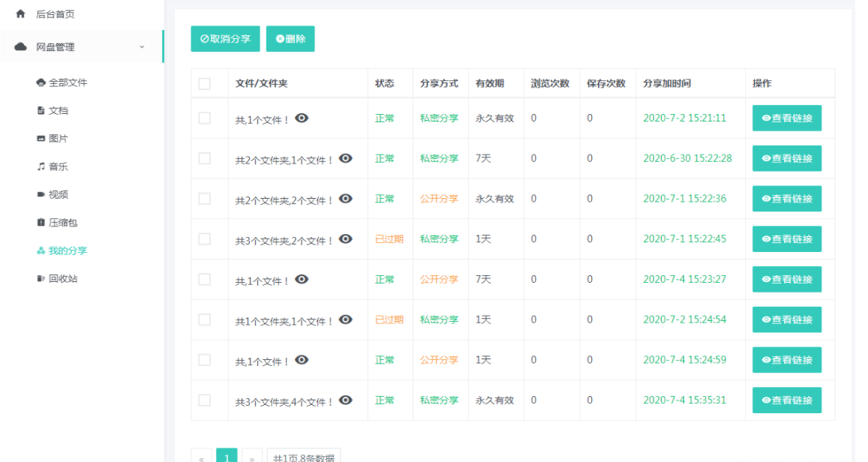
Task: Click 公开分享 in row 2020-7-1 15:22:36
Action: point(439,199)
